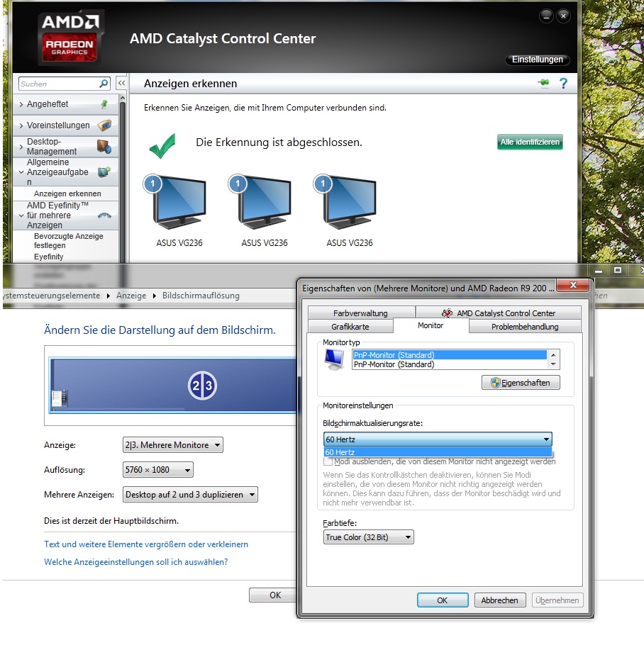Image resolution: width=644 pixels, height=645 pixels.
Task: Switch to the Problembehandlung tab
Action: (525, 327)
